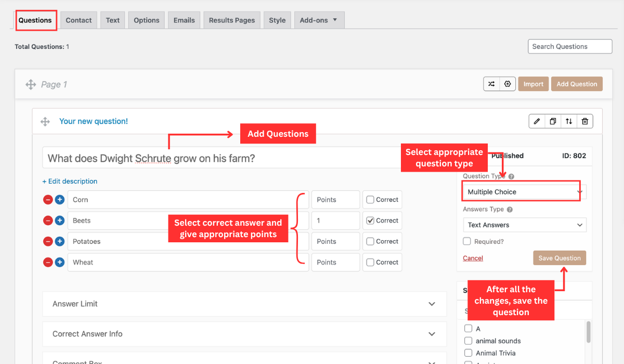This screenshot has width=624, height=364.
Task: Check the Animal Trivia category
Action: coord(468,353)
